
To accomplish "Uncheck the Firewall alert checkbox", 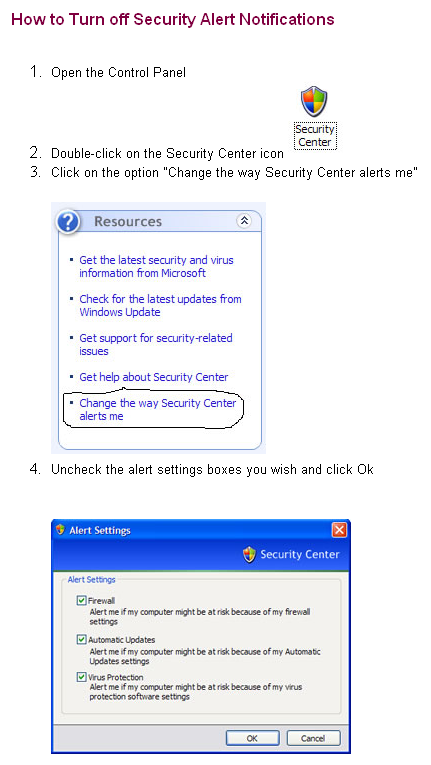I will coord(82,601).
